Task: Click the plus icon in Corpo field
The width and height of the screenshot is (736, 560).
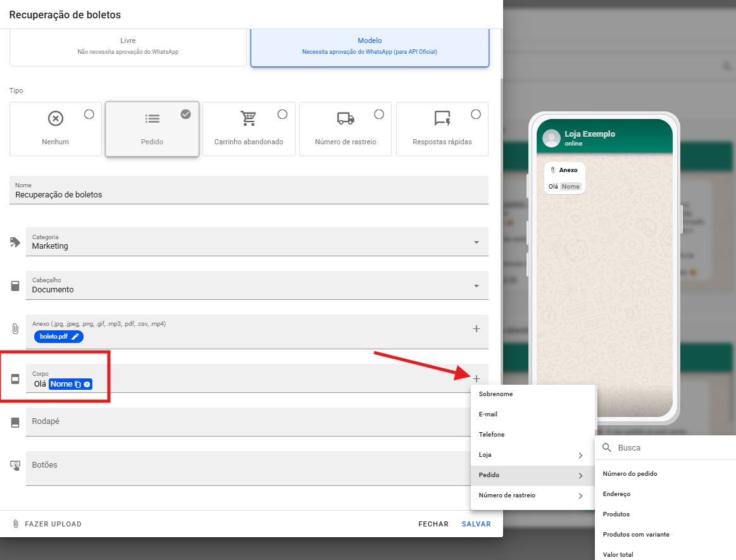Action: pyautogui.click(x=477, y=378)
